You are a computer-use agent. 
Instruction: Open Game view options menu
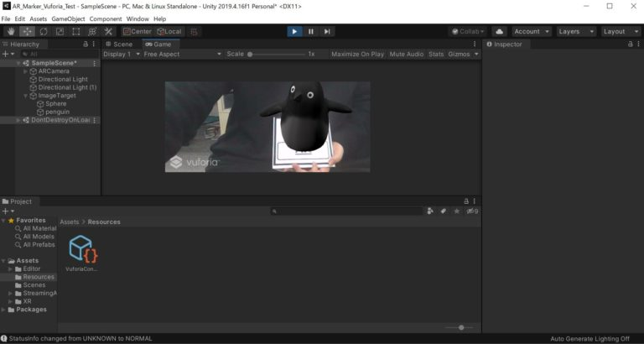coord(475,44)
